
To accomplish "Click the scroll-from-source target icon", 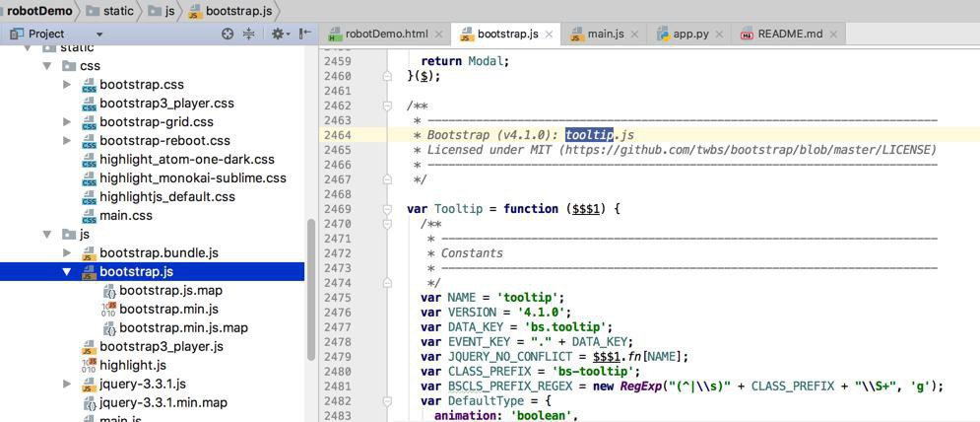I will 229,35.
